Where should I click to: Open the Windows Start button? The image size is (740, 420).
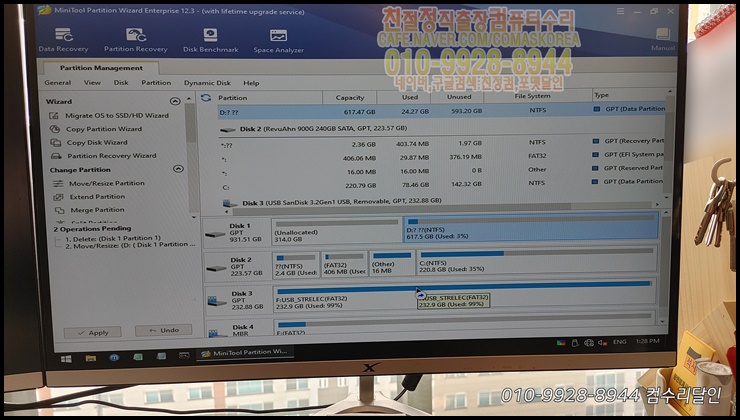[67, 358]
